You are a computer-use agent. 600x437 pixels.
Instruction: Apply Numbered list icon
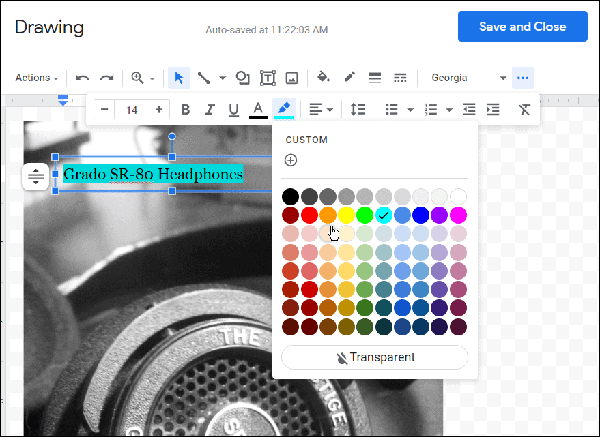coord(431,110)
